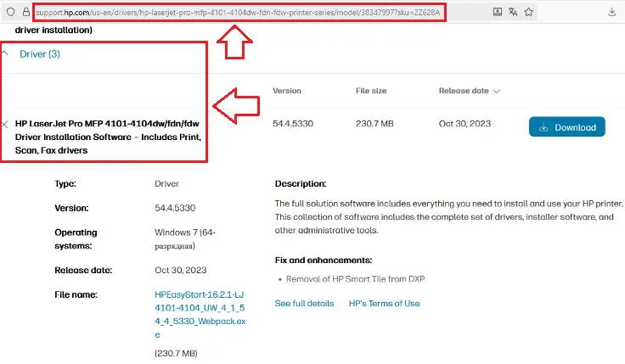The width and height of the screenshot is (625, 364).
Task: Click the blue Download button
Action: [x=566, y=127]
